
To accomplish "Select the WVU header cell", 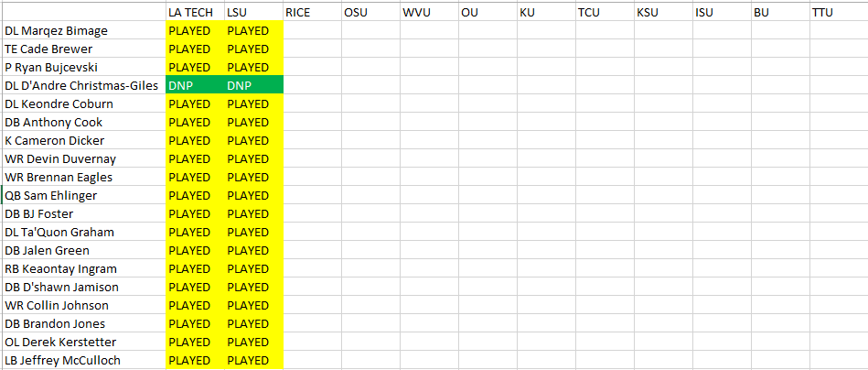I will tap(429, 12).
